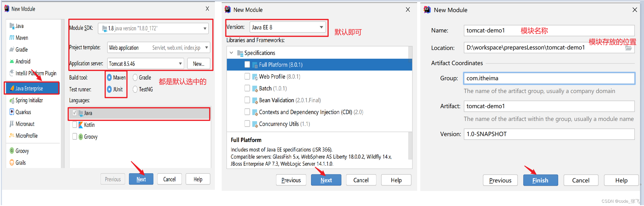Check Contexts and Dependency Injection checkbox
The height and width of the screenshot is (206, 644).
pyautogui.click(x=247, y=112)
